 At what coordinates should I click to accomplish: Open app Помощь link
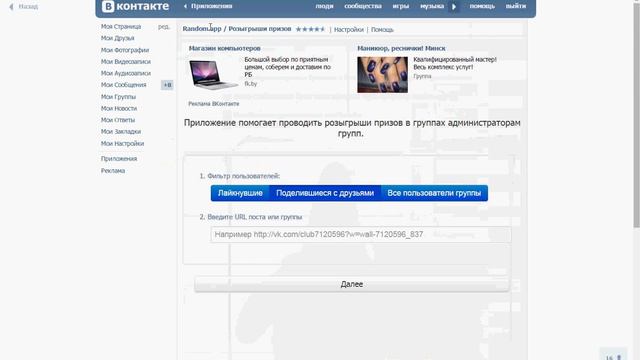pyautogui.click(x=382, y=30)
